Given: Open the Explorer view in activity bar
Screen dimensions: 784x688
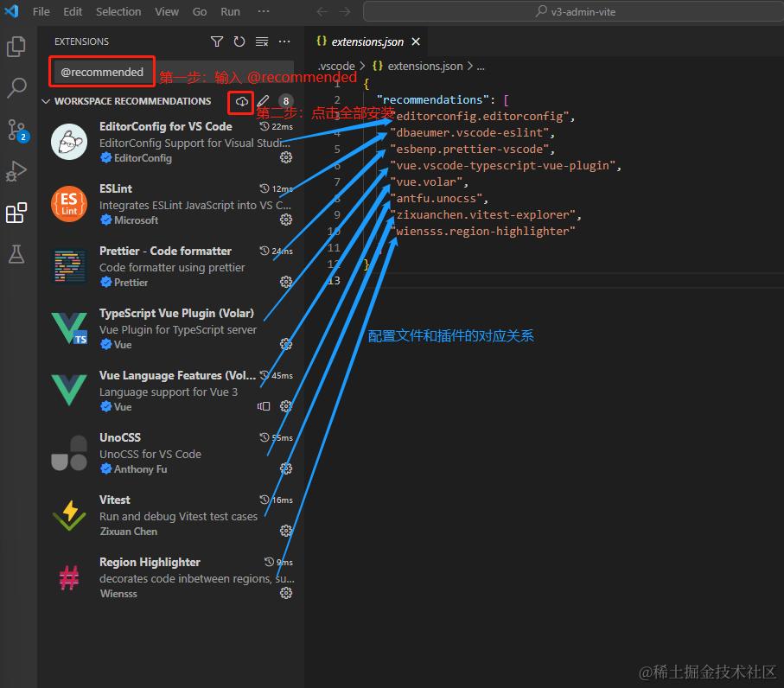Looking at the screenshot, I should pos(16,47).
